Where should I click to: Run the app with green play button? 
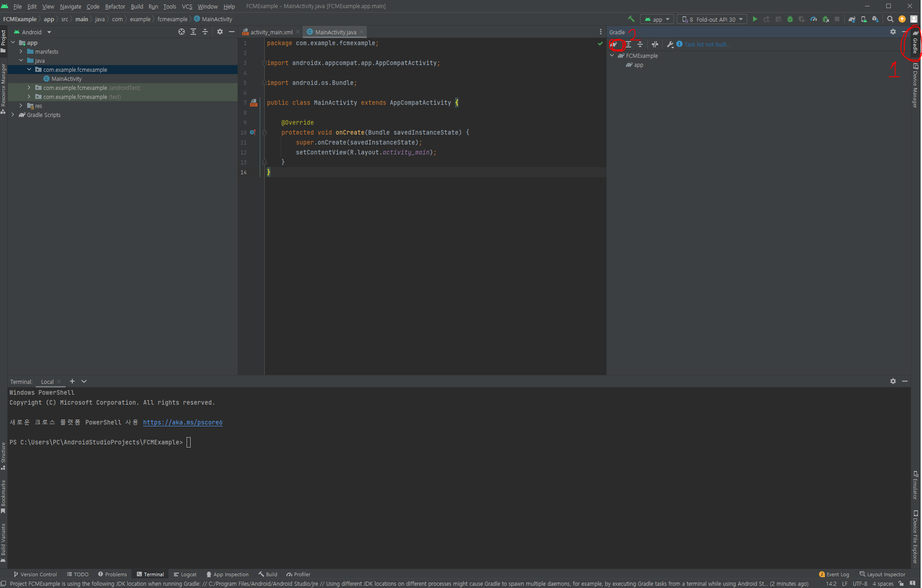[x=754, y=19]
